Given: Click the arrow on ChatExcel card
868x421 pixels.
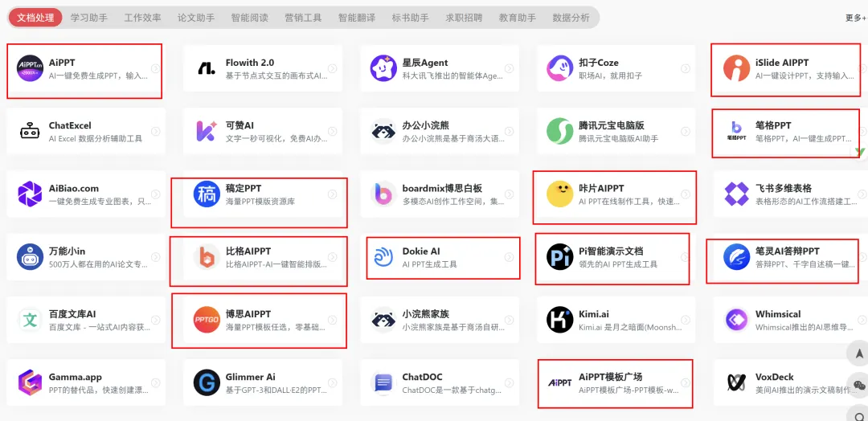Looking at the screenshot, I should point(156,132).
